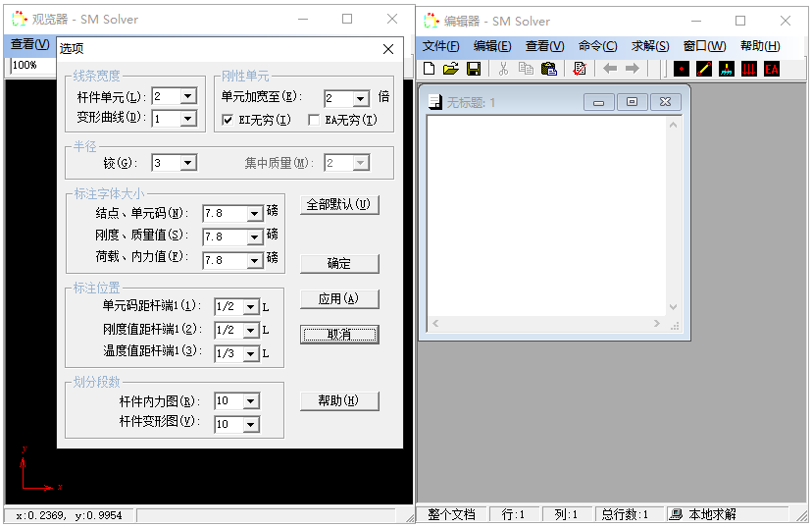Click the 确定 button
Image resolution: width=812 pixels, height=527 pixels.
[339, 263]
